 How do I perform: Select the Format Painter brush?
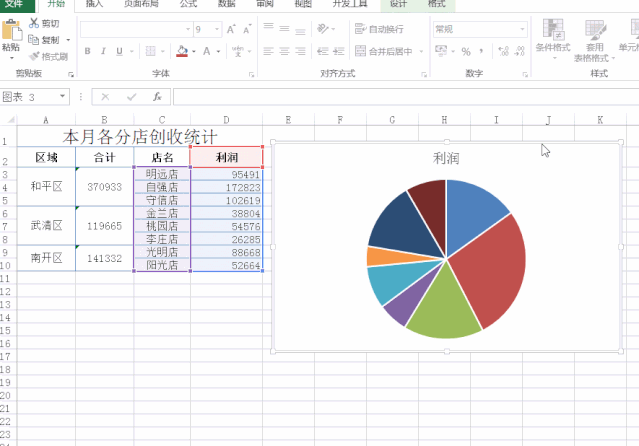coord(34,56)
